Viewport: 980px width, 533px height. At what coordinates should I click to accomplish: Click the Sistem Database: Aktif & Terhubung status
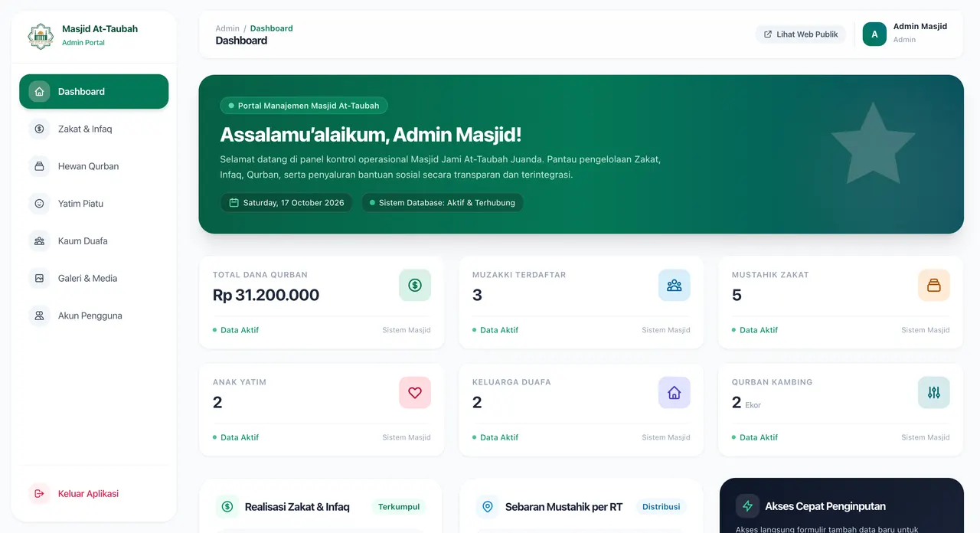click(x=443, y=203)
